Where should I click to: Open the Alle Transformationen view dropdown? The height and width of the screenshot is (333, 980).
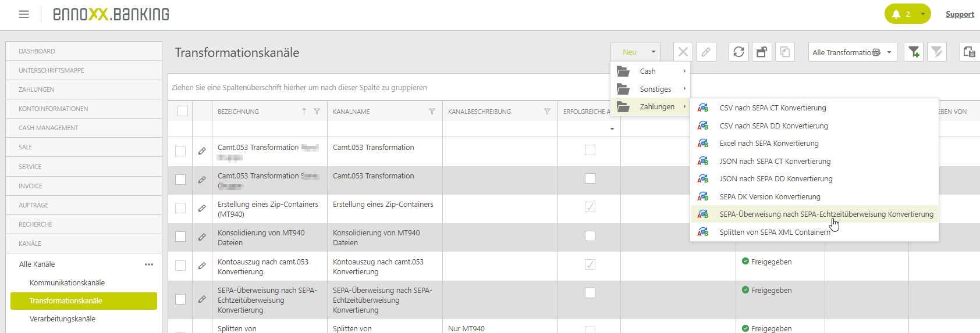852,52
